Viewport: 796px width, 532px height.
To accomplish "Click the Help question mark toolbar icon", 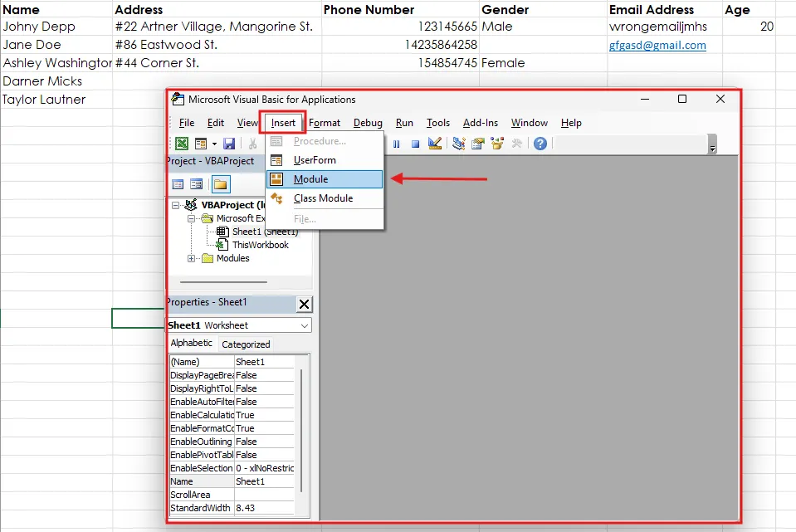I will point(540,143).
